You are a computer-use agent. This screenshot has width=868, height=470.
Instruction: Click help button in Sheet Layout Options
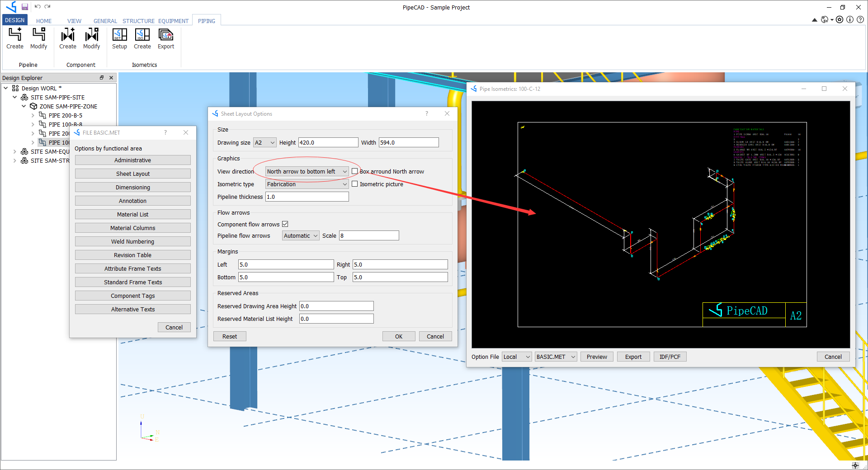(x=427, y=114)
